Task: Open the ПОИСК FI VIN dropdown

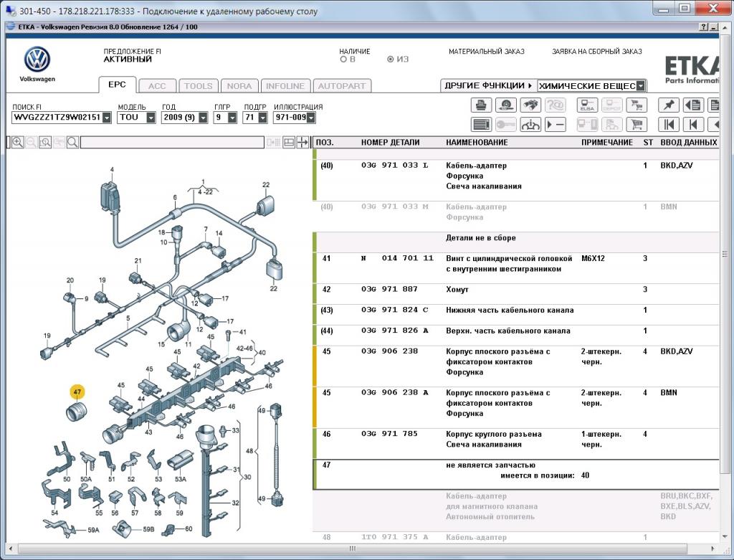Action: 107,118
